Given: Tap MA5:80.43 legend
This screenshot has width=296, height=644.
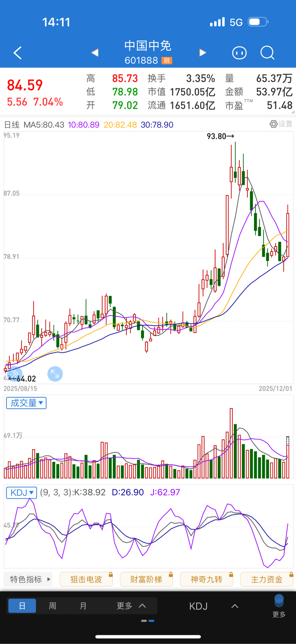Looking at the screenshot, I should pos(44,125).
